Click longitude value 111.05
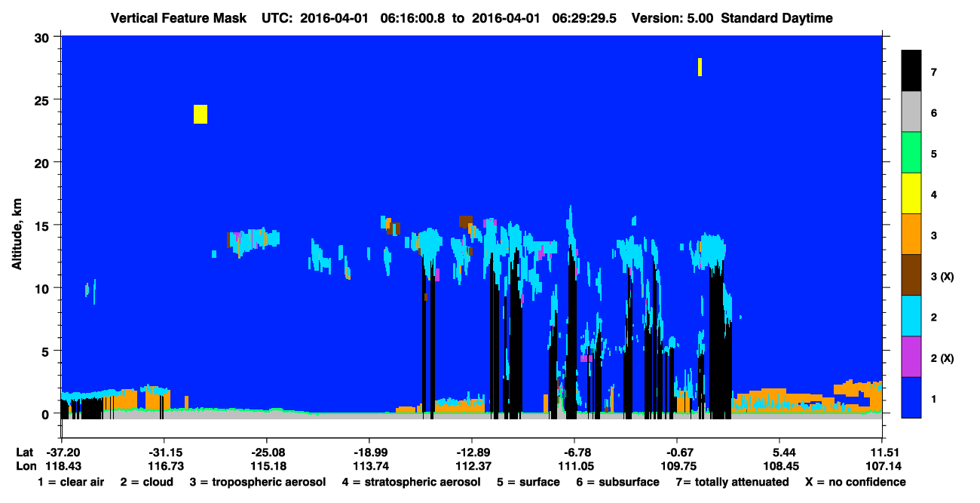Image resolution: width=980 pixels, height=503 pixels. (574, 466)
